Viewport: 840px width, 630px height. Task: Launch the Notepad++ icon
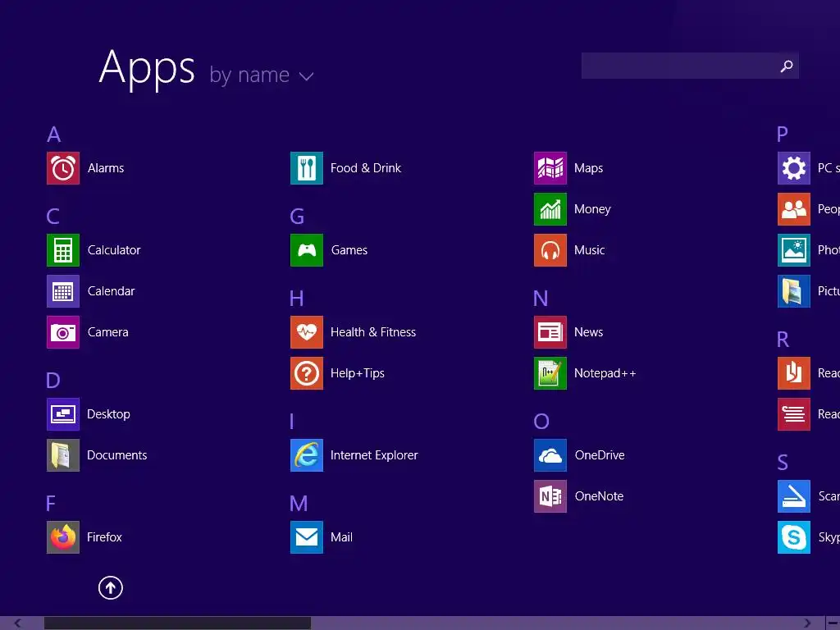coord(550,373)
